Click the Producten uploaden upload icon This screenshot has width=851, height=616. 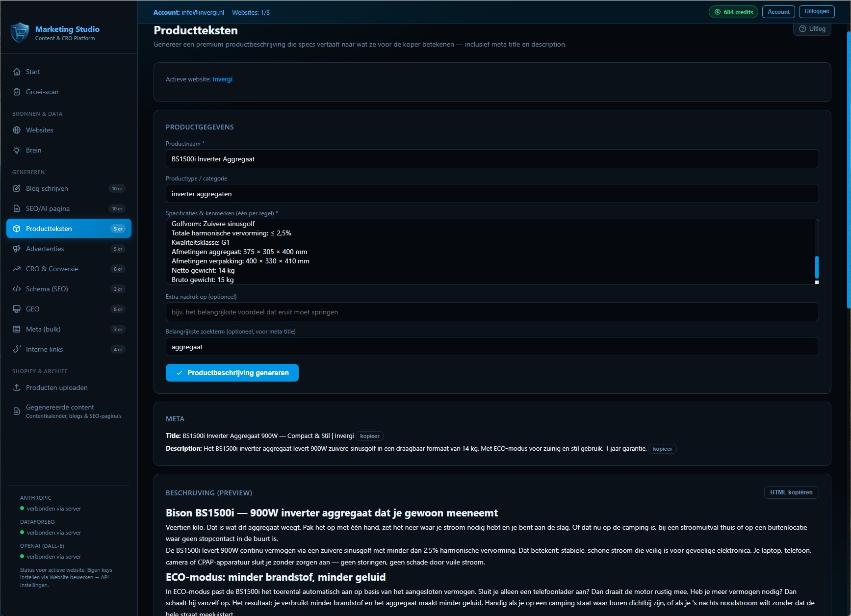(17, 387)
